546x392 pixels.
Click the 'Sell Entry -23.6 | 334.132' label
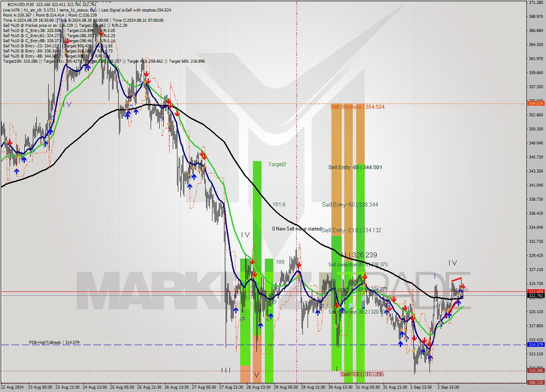pyautogui.click(x=351, y=231)
